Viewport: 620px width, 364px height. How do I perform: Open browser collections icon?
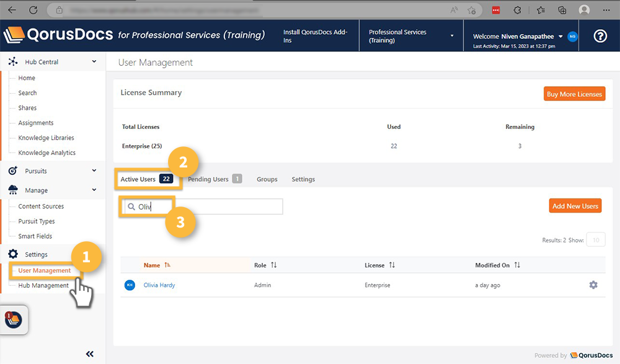point(562,11)
